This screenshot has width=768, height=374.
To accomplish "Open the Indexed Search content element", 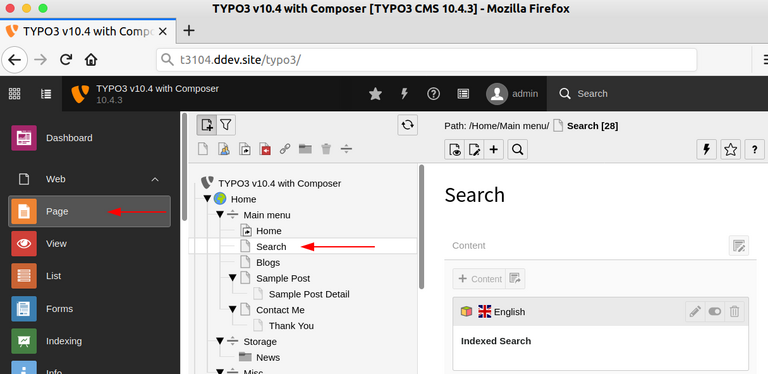I will click(496, 341).
